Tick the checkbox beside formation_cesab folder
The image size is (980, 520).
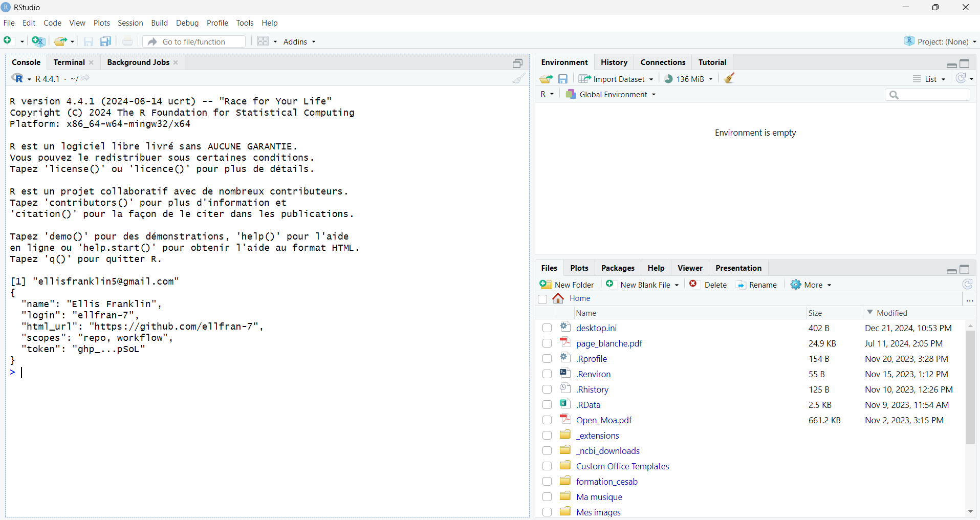click(547, 482)
